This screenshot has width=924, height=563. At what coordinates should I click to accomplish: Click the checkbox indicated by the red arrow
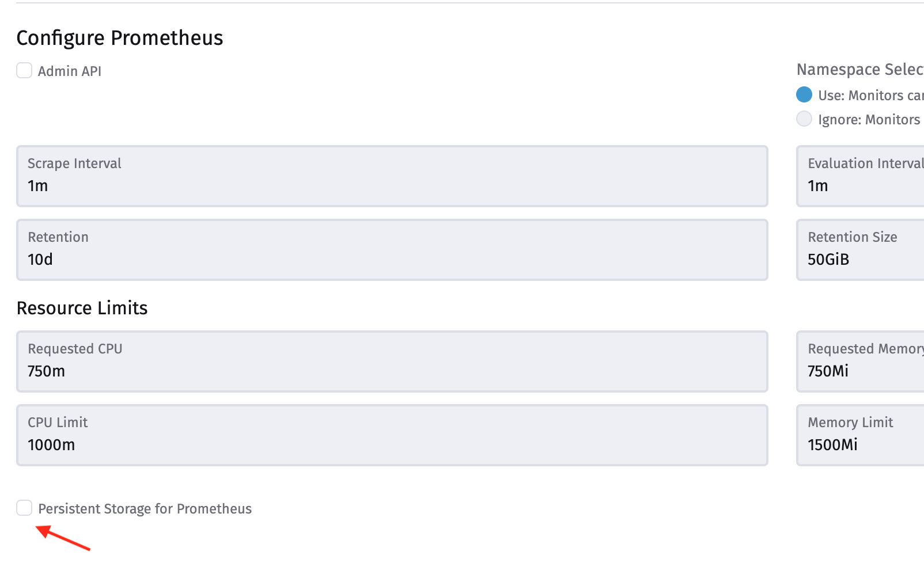[24, 508]
